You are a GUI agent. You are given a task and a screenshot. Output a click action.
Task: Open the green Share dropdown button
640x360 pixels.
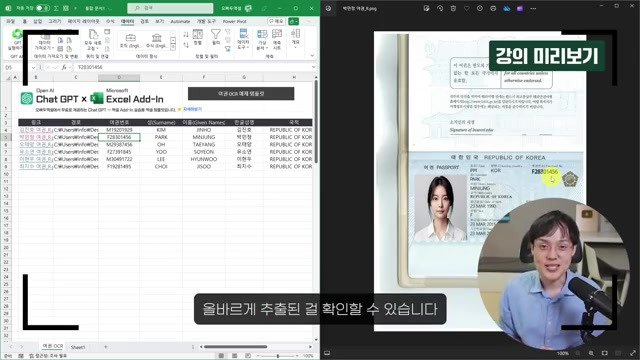(x=293, y=21)
